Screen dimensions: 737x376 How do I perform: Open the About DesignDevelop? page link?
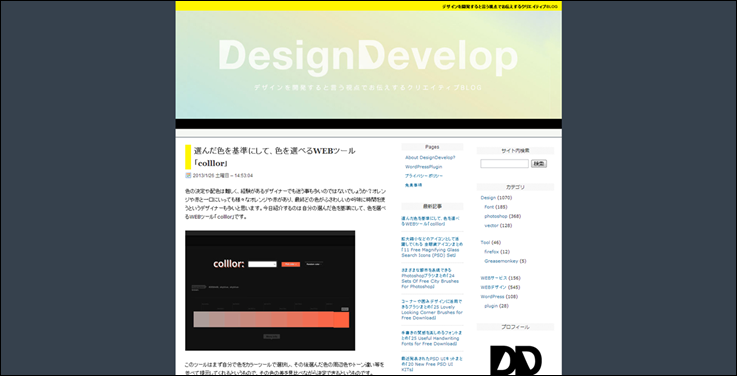point(430,158)
